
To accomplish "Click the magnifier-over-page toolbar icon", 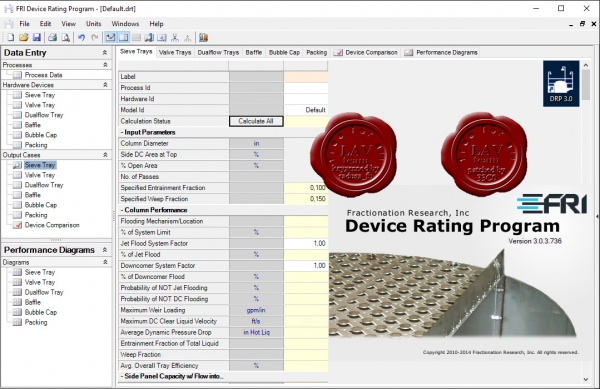I will 149,37.
